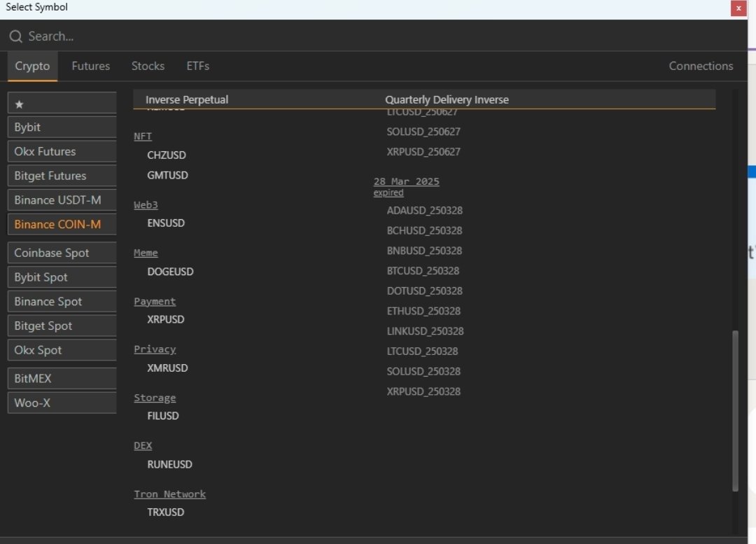This screenshot has height=544, width=756.
Task: Switch to the Futures tab
Action: coord(90,66)
